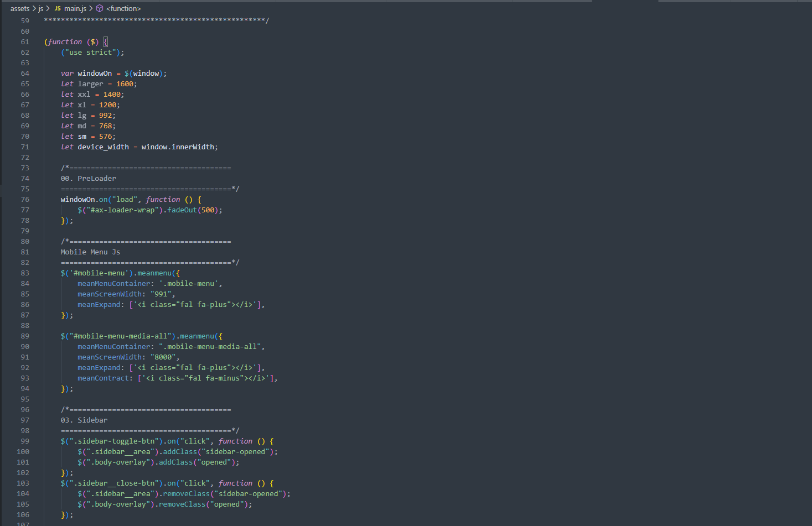812x526 pixels.
Task: Click the value 1200 of xl
Action: (107, 105)
